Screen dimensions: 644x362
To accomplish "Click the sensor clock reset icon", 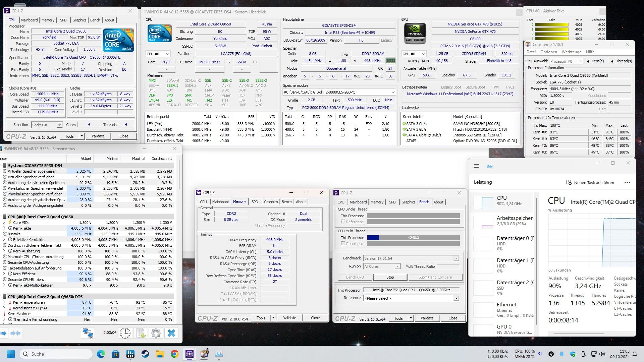I will (x=125, y=333).
